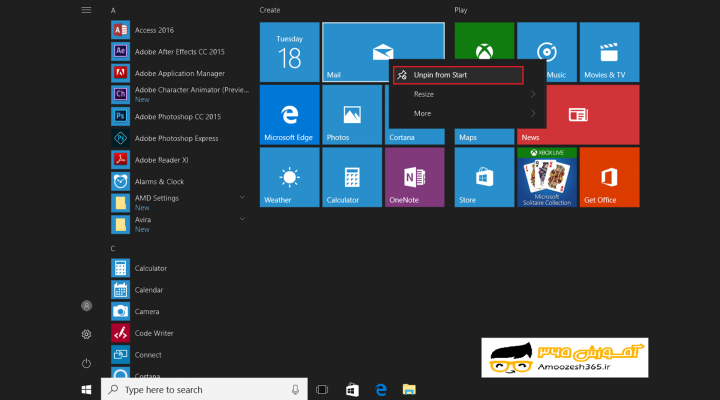The image size is (720, 400).
Task: Click the Microsoft Edge tile
Action: coord(290,115)
